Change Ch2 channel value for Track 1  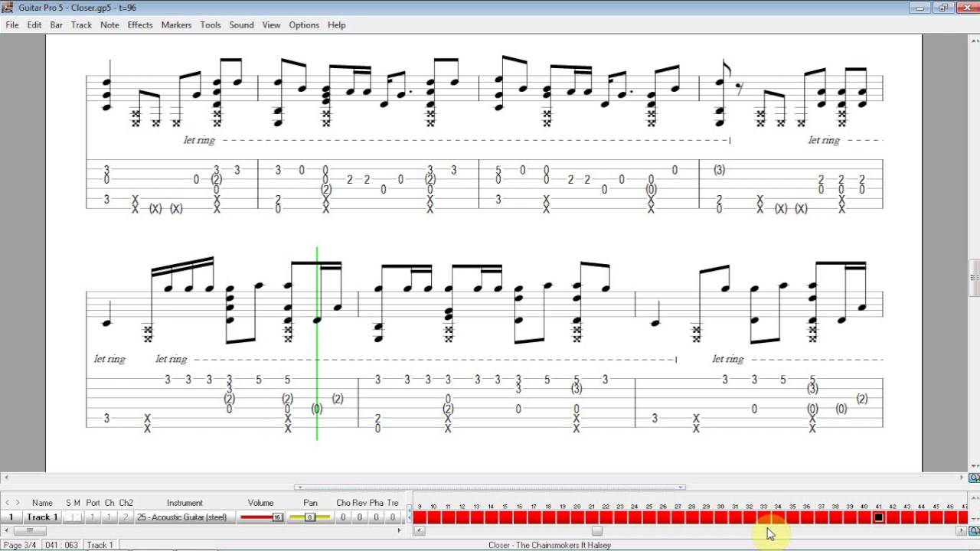click(126, 517)
